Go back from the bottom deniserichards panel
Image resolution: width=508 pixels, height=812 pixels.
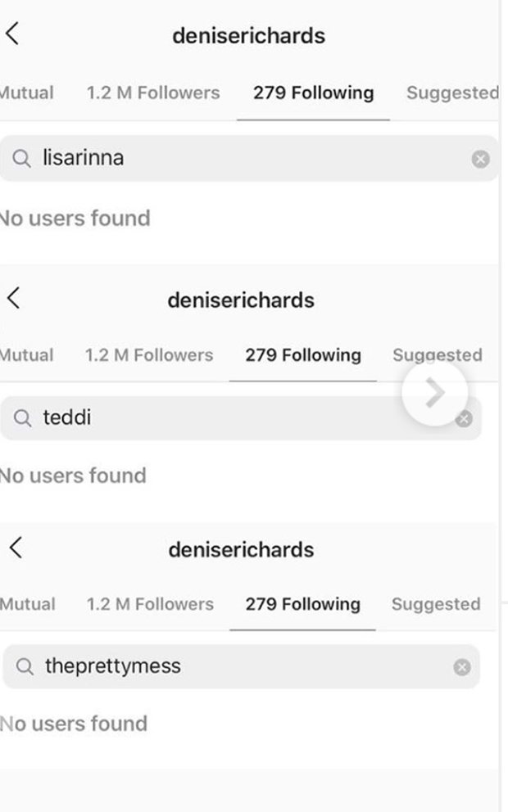click(15, 548)
